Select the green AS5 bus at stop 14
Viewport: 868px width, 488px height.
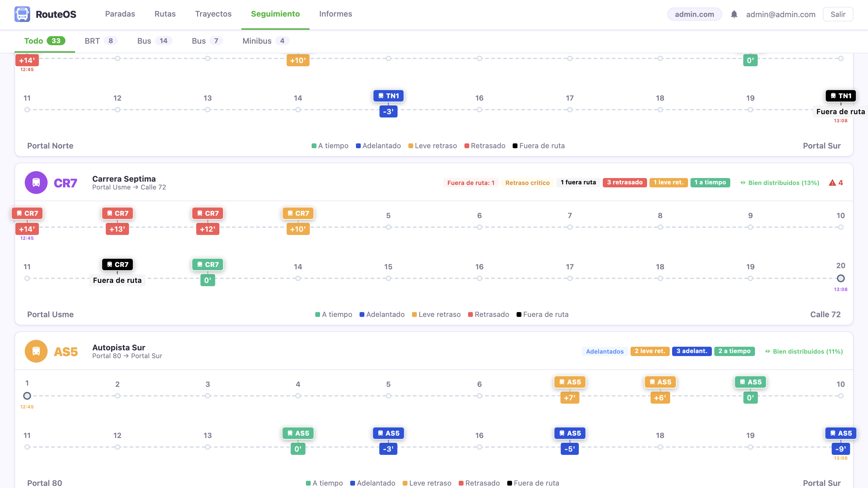tap(298, 433)
